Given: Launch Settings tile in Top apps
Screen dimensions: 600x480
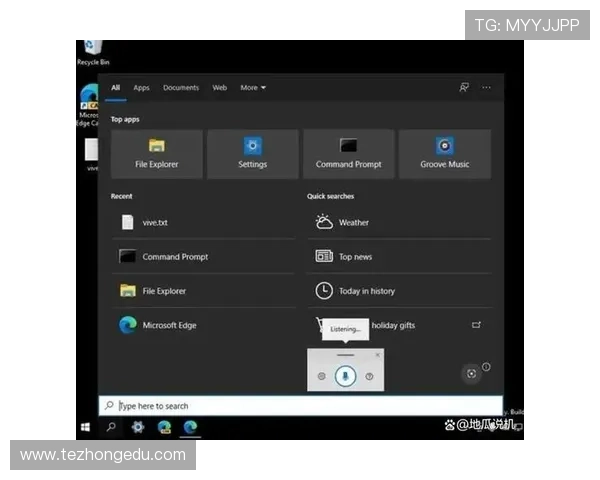Looking at the screenshot, I should [253, 154].
